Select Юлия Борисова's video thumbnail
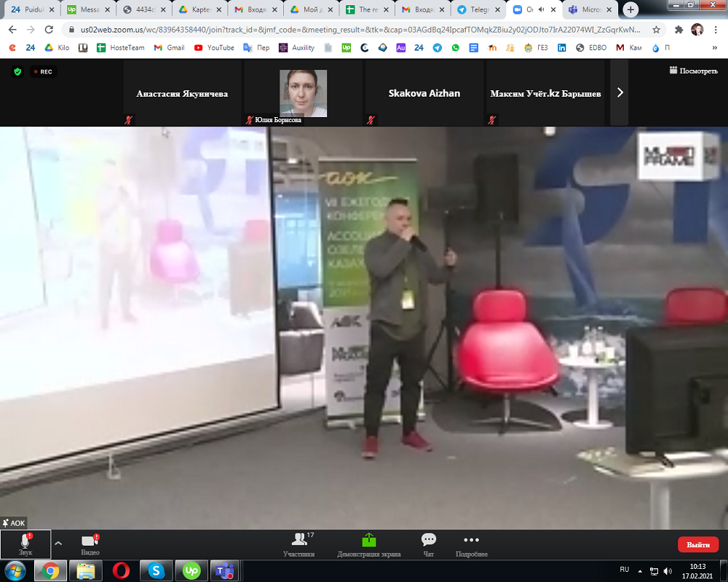Image resolution: width=728 pixels, height=582 pixels. [303, 93]
